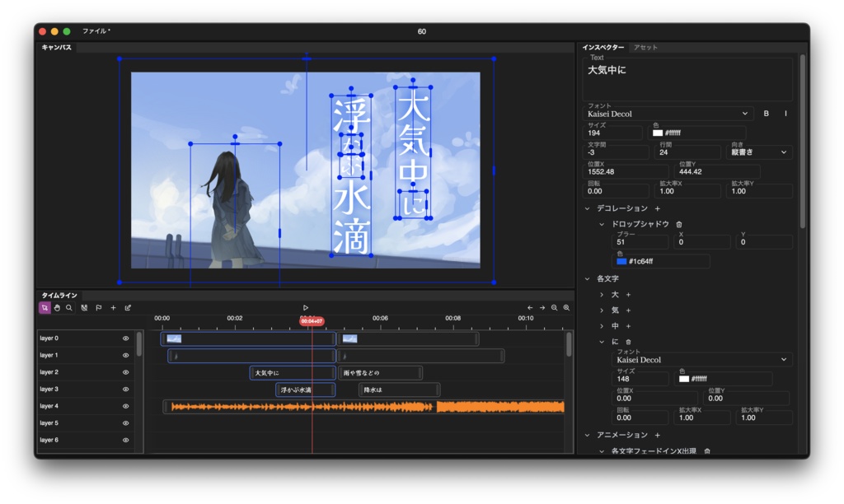
Task: Zoom out the timeline
Action: pyautogui.click(x=555, y=308)
